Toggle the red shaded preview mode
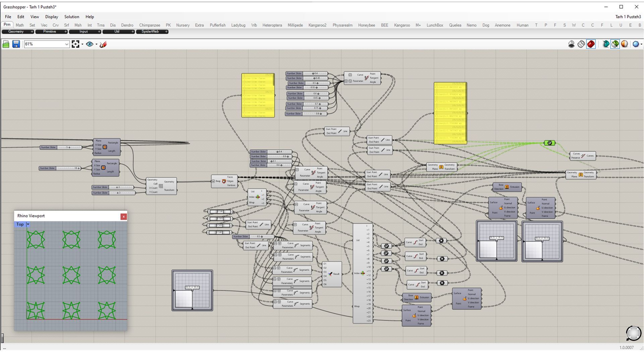This screenshot has height=352, width=644. (591, 44)
